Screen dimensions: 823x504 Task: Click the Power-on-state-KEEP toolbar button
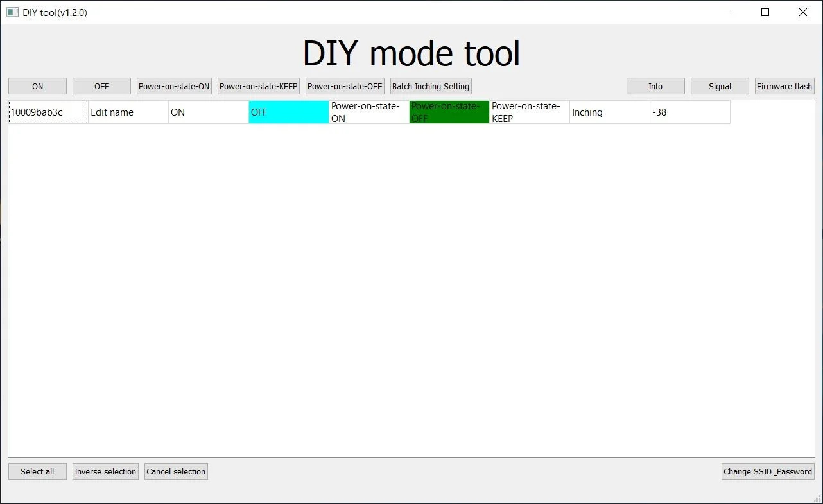pos(259,86)
